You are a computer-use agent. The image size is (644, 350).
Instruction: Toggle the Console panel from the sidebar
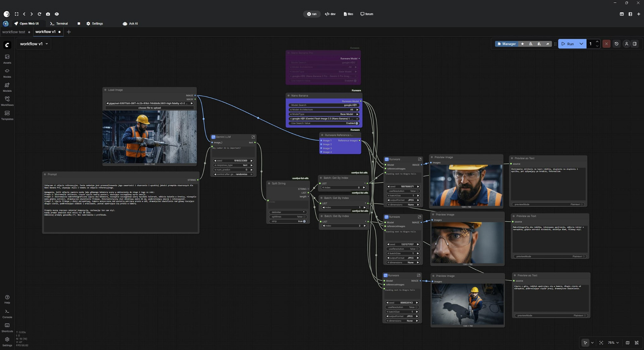pos(7,313)
